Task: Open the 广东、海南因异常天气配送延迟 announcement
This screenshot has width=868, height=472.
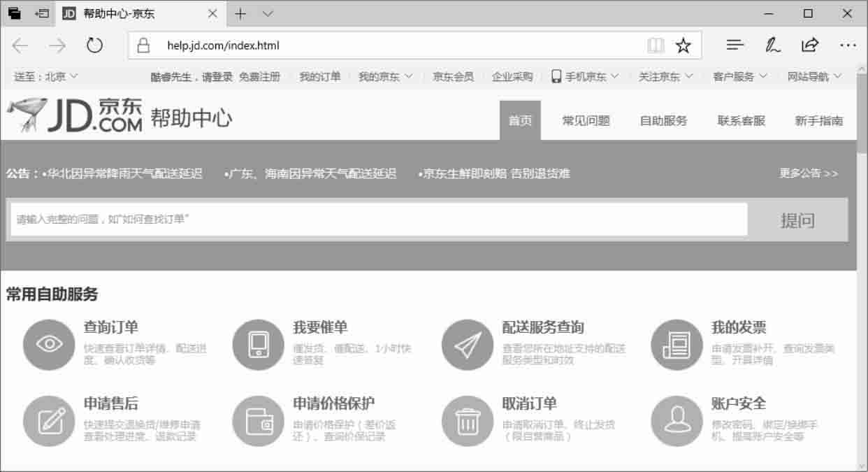Action: tap(310, 173)
